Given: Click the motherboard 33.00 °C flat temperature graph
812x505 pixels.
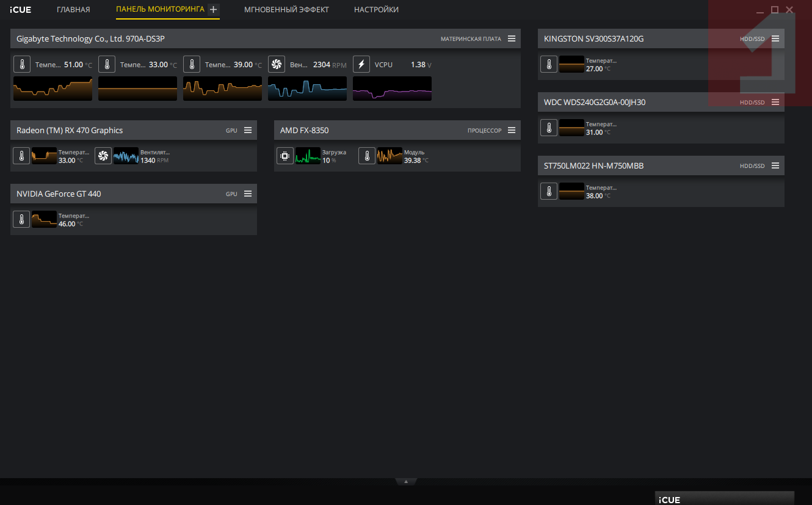Looking at the screenshot, I should (x=137, y=89).
